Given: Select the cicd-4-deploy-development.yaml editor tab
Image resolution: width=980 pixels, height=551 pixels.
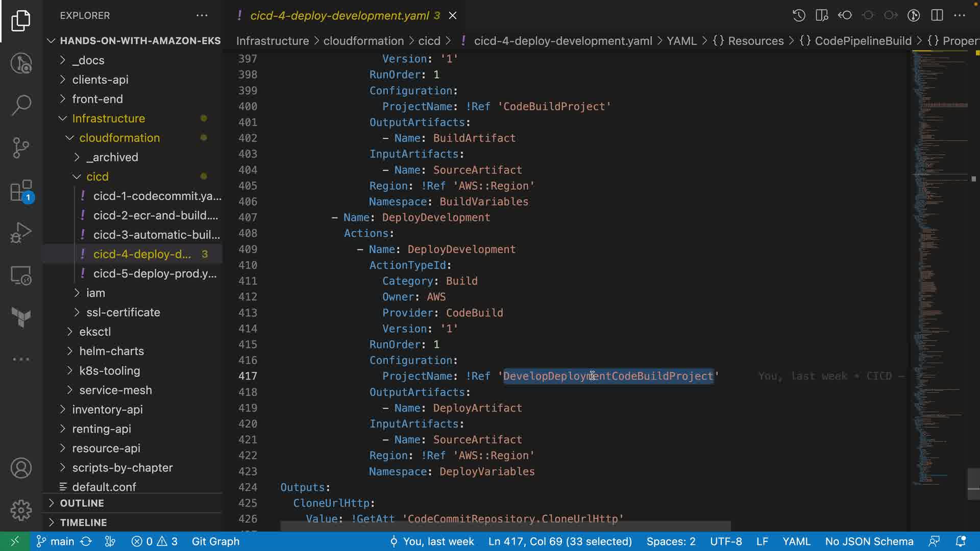Looking at the screenshot, I should tap(339, 15).
